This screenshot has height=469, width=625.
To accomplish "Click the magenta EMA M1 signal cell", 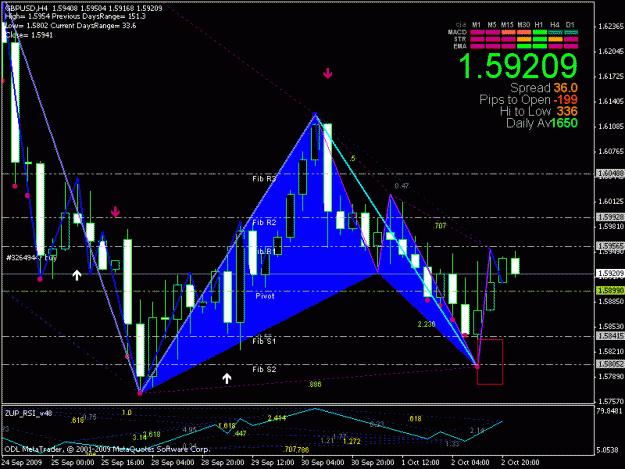I will pyautogui.click(x=477, y=46).
